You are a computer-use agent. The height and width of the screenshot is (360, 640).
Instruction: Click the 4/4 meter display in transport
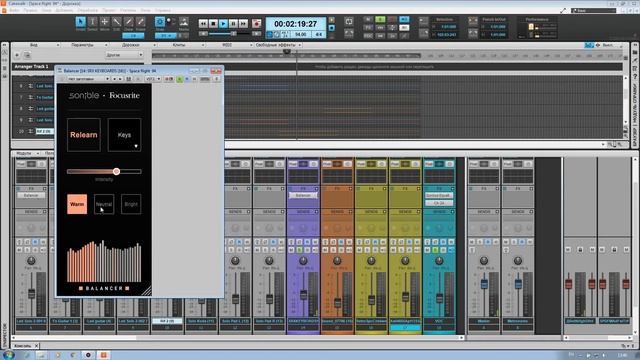pyautogui.click(x=318, y=35)
